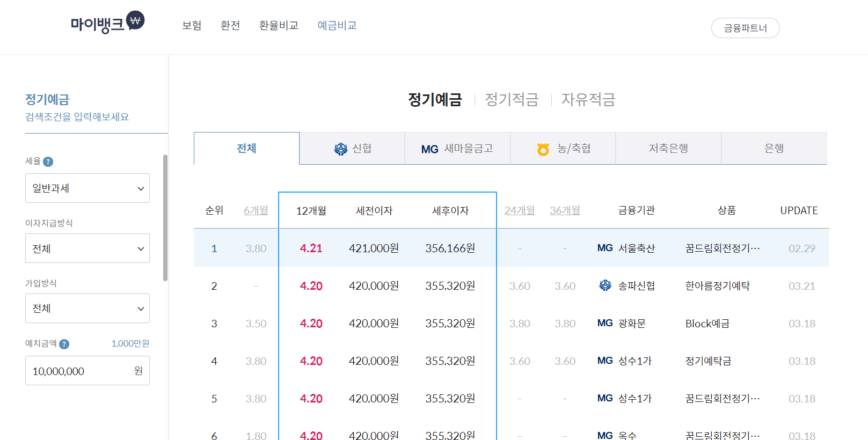
Task: Click the 예치금액 input field
Action: pos(87,371)
